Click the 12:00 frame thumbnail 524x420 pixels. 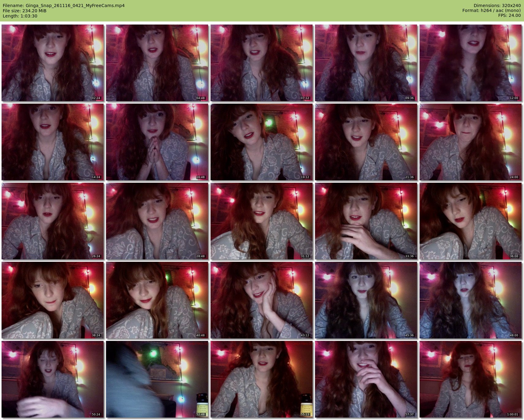(470, 63)
